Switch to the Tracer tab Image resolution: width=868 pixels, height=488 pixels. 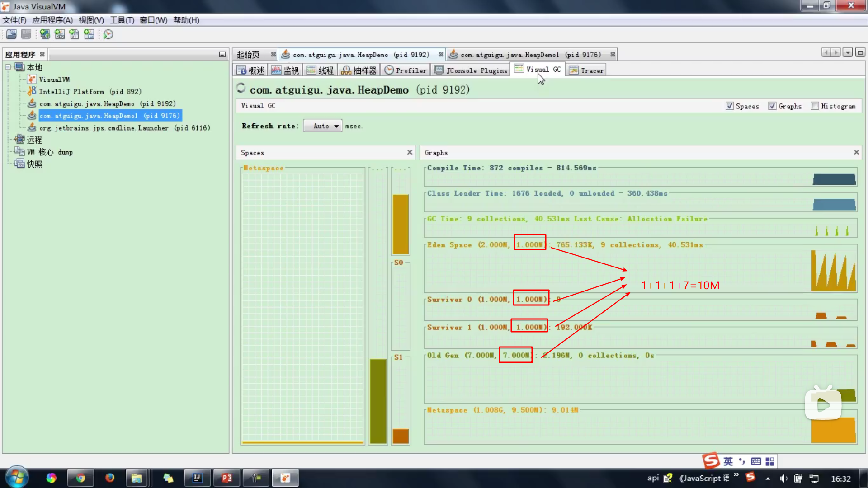coord(586,70)
